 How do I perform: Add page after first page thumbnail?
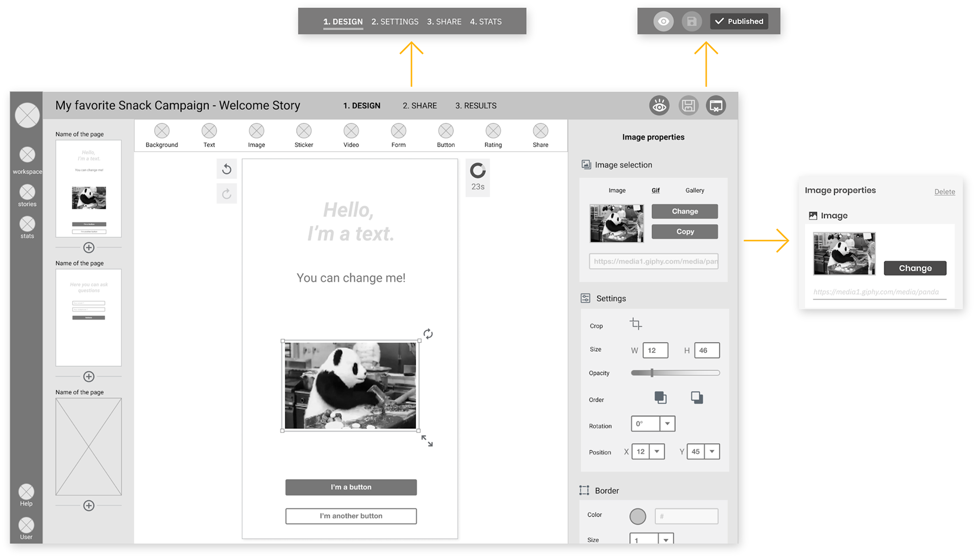coord(89,248)
